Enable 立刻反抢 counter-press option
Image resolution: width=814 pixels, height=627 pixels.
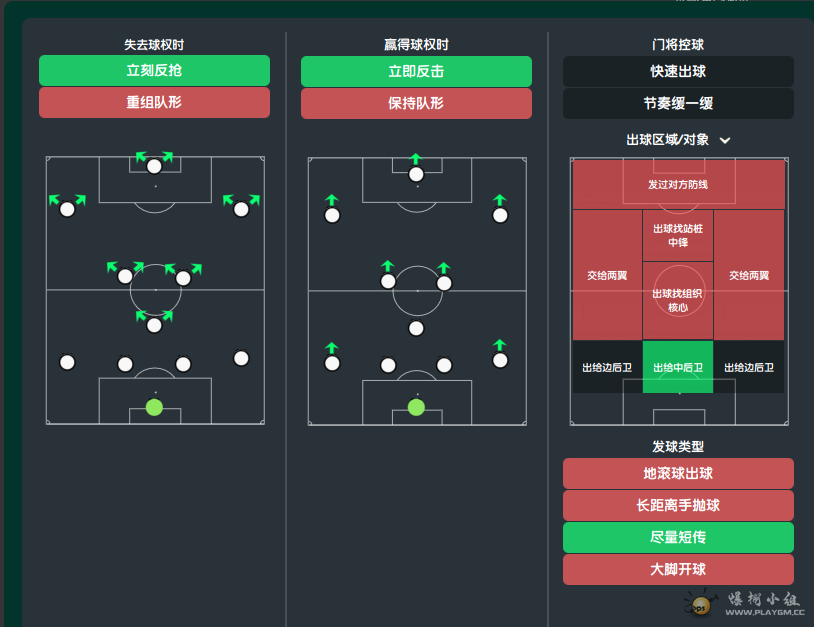(154, 71)
